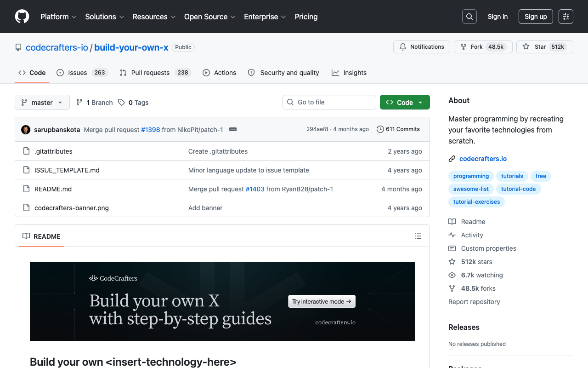Select the programming topic tag
Viewport: 588px width, 368px height.
471,176
